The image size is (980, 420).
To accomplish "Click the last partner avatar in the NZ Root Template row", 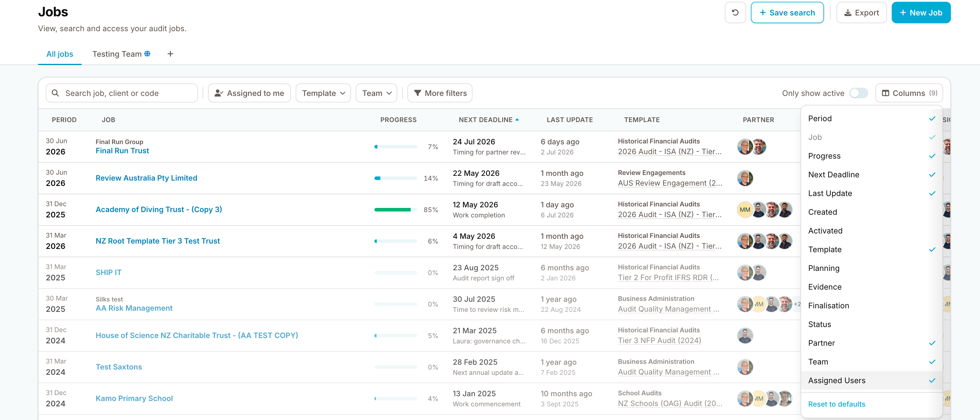I will tap(785, 241).
